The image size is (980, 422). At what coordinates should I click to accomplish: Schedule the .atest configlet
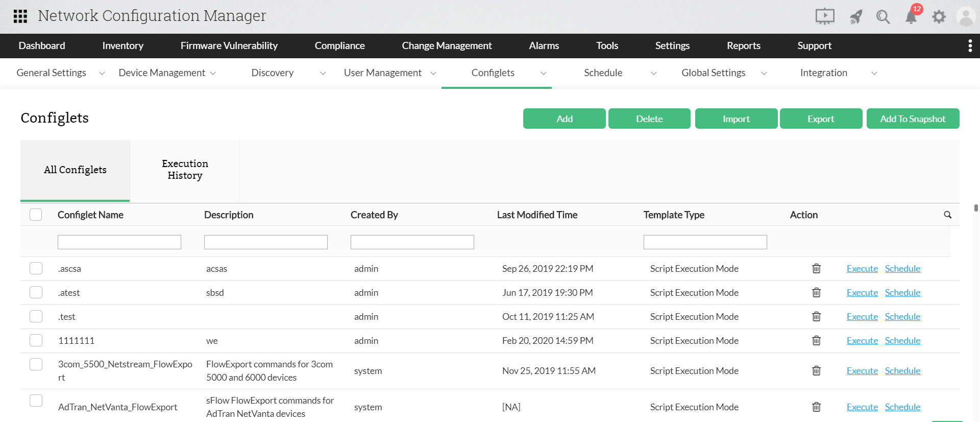[x=902, y=292]
